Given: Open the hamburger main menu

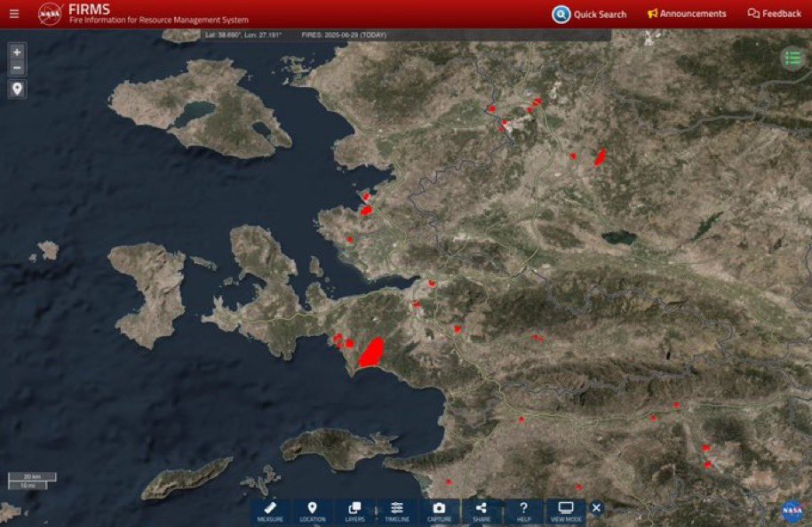Looking at the screenshot, I should point(14,14).
